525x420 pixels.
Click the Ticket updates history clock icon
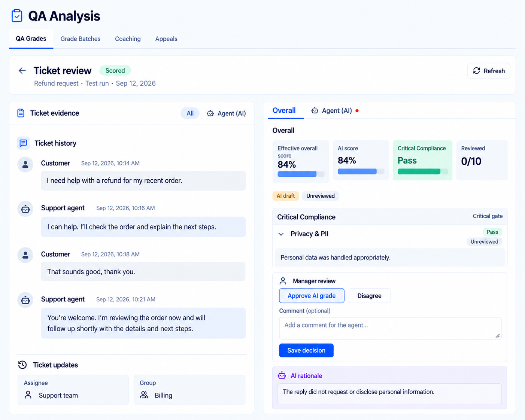(x=22, y=365)
